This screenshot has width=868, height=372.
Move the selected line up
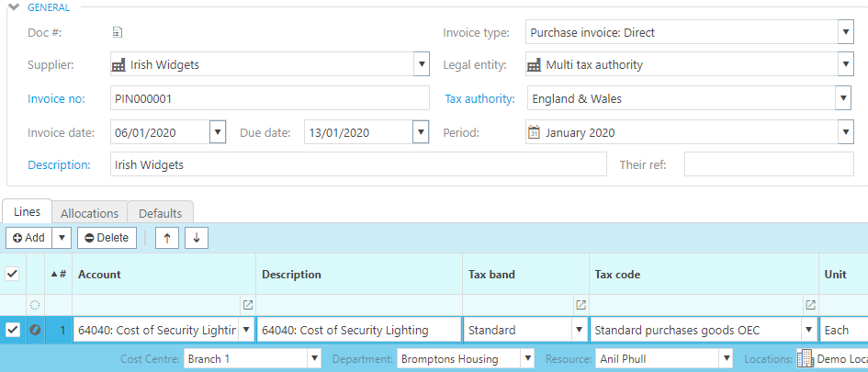tap(167, 238)
